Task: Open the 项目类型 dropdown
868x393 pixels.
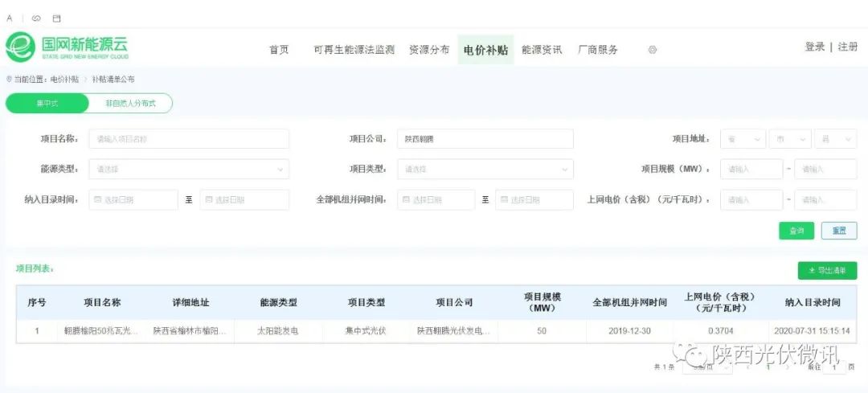Action: [x=485, y=170]
